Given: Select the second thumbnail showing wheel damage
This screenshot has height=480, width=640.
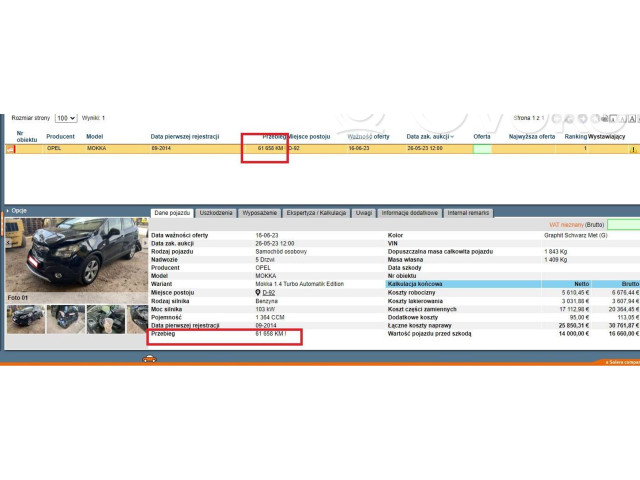Looking at the screenshot, I should [66, 319].
